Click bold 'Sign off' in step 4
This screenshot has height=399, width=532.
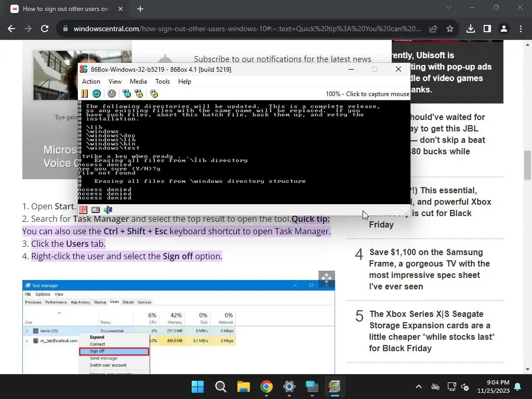[x=178, y=256]
